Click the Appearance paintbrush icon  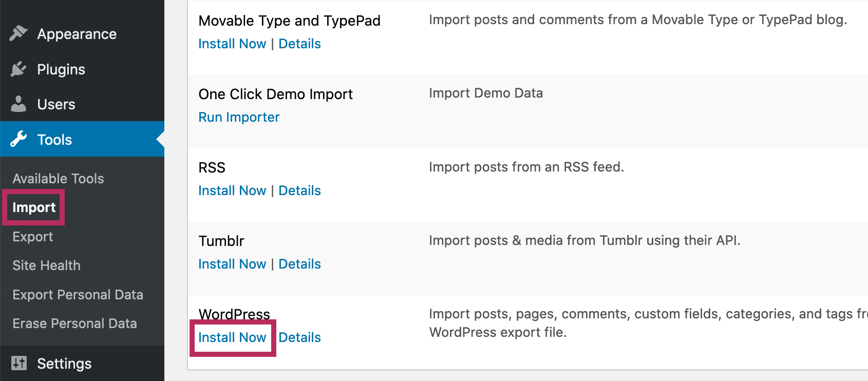pos(18,33)
